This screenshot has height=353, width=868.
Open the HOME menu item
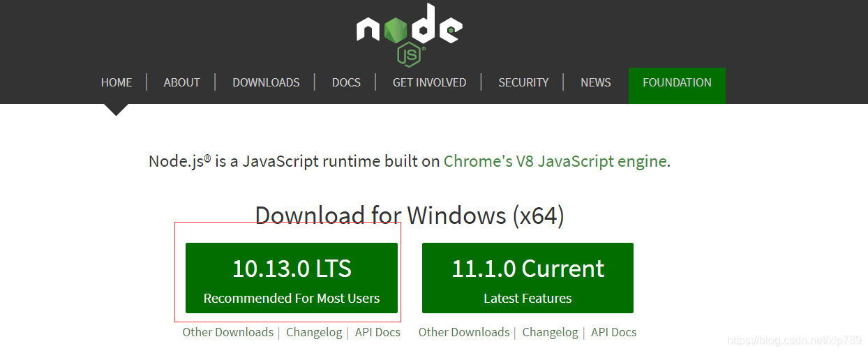[x=117, y=82]
